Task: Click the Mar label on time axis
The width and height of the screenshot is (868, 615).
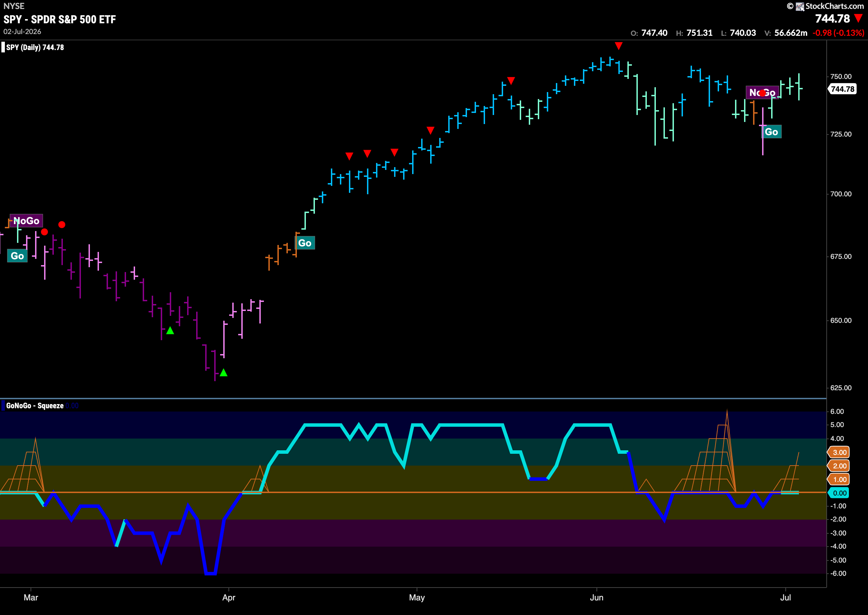Action: pos(31,598)
